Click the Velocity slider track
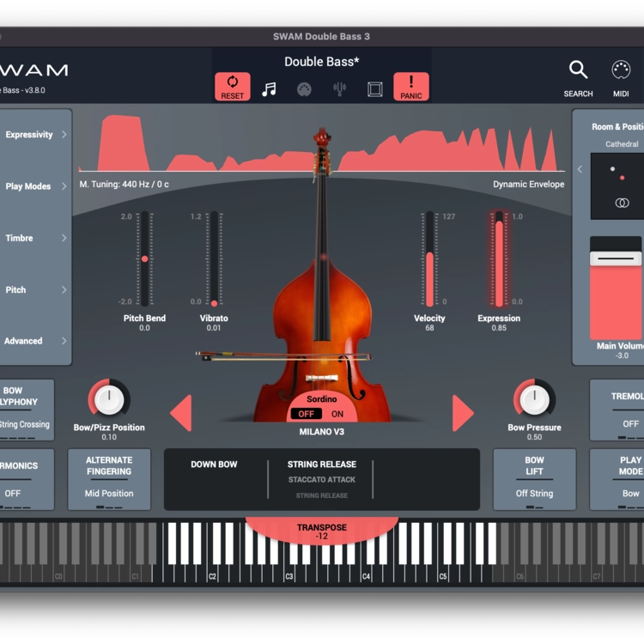The width and height of the screenshot is (644, 644). pyautogui.click(x=429, y=259)
